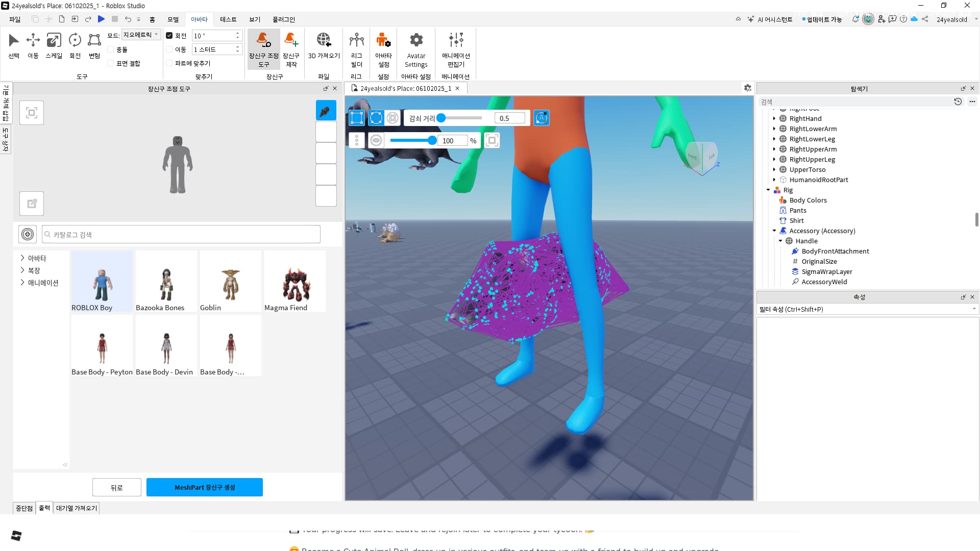This screenshot has height=551, width=980.
Task: Select the third cage mode icon in viewport
Action: click(x=393, y=118)
